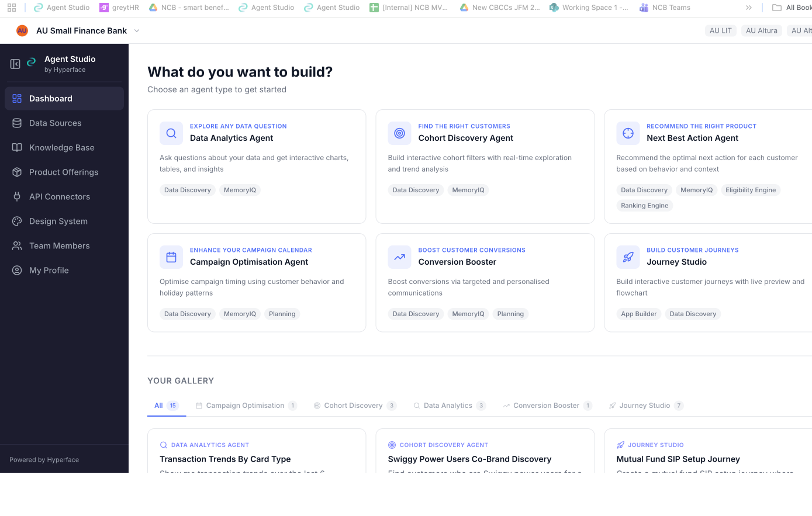Expand the AU Small Finance Bank dropdown
Image resolution: width=812 pixels, height=516 pixels.
pyautogui.click(x=137, y=30)
